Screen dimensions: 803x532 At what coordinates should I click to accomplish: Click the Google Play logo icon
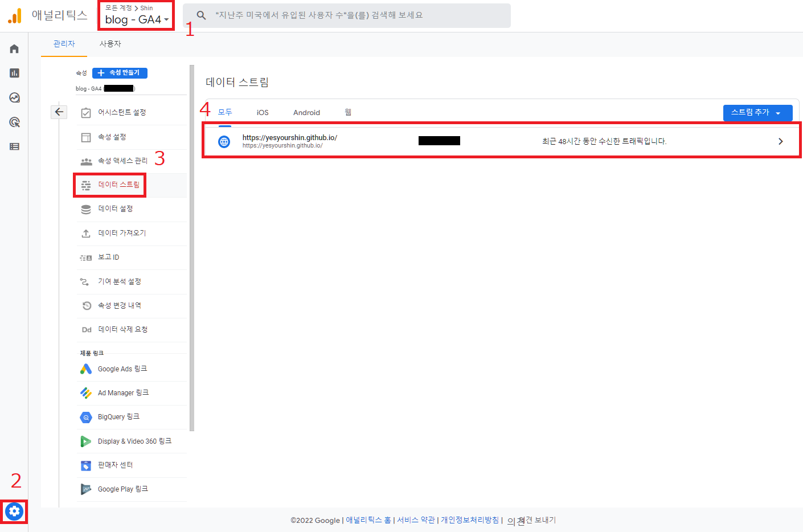(x=86, y=489)
